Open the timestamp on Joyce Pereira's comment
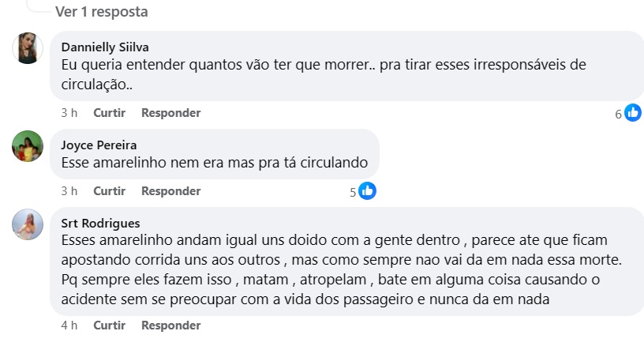Screen dimensions: 644x350 69,191
